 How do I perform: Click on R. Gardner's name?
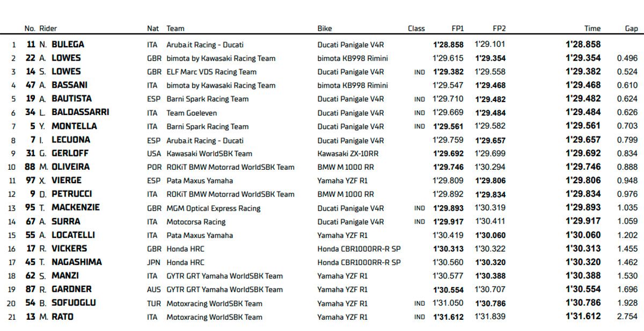tap(65, 289)
